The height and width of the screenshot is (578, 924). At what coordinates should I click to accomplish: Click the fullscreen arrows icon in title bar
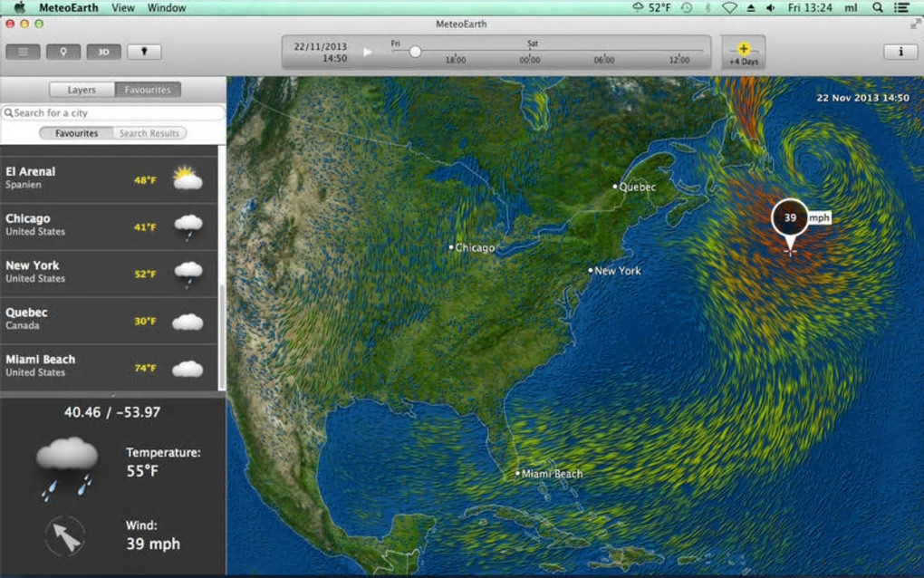[915, 24]
